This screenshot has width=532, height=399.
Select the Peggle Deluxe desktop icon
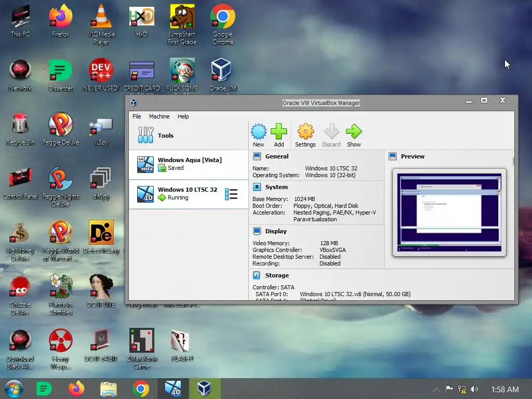coord(61,129)
